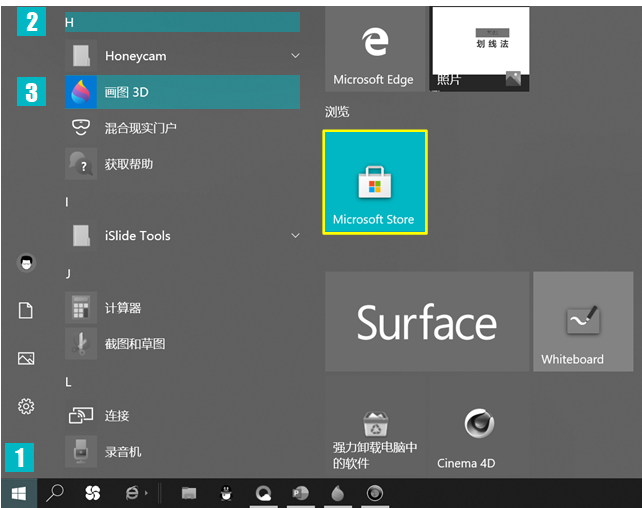The image size is (642, 508).
Task: Expand the Honeycam folder chevron
Action: point(295,56)
